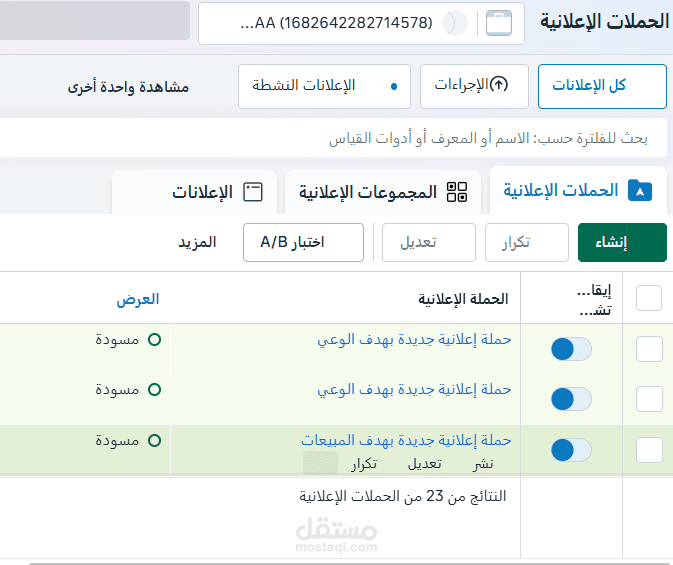Image resolution: width=673 pixels, height=565 pixels.
Task: Click نشر publish under sales campaign
Action: pyautogui.click(x=483, y=464)
